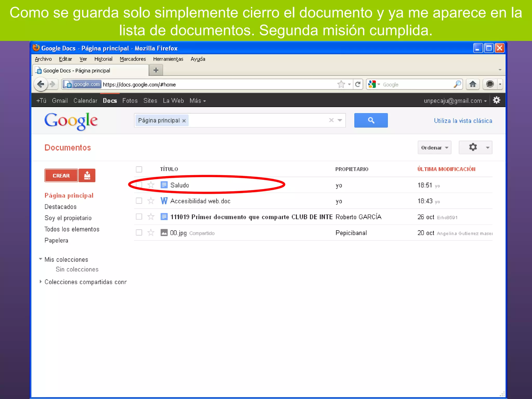Open the Firefox home page icon

point(473,84)
